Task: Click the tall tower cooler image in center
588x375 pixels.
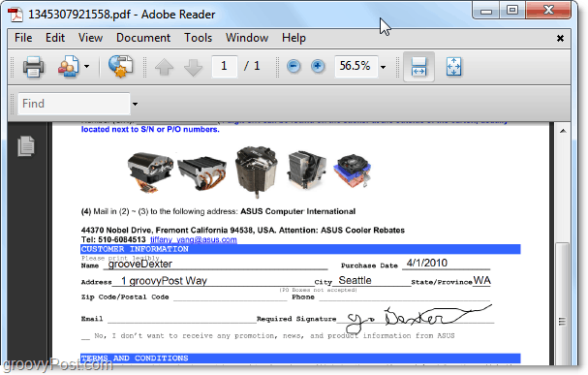Action: (257, 172)
